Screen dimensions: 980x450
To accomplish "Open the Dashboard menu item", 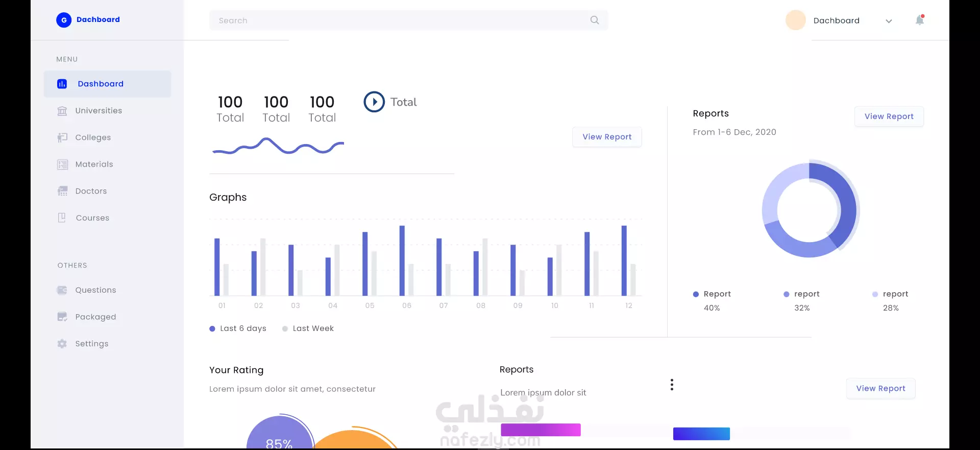I will coord(107,84).
